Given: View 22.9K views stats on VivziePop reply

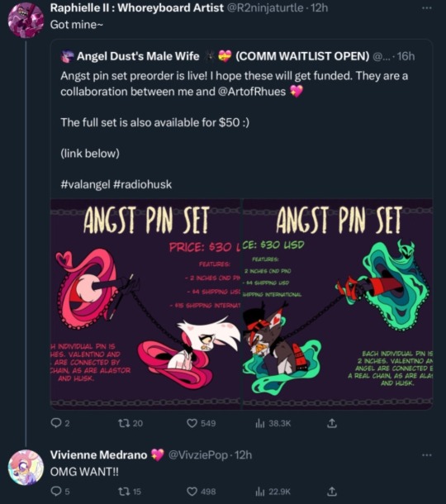Looking at the screenshot, I should point(273,492).
